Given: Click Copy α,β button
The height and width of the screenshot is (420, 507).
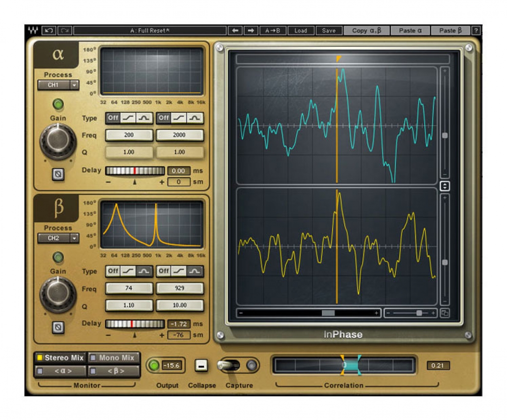Looking at the screenshot, I should (367, 30).
